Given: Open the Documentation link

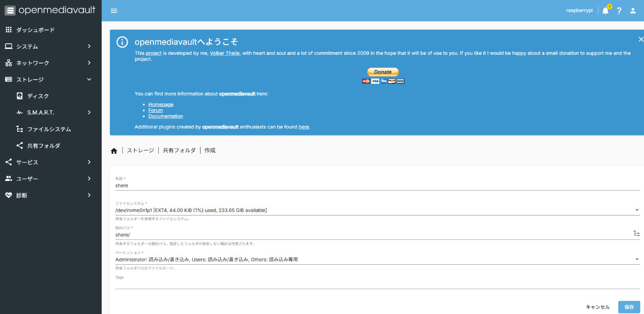Looking at the screenshot, I should click(166, 116).
